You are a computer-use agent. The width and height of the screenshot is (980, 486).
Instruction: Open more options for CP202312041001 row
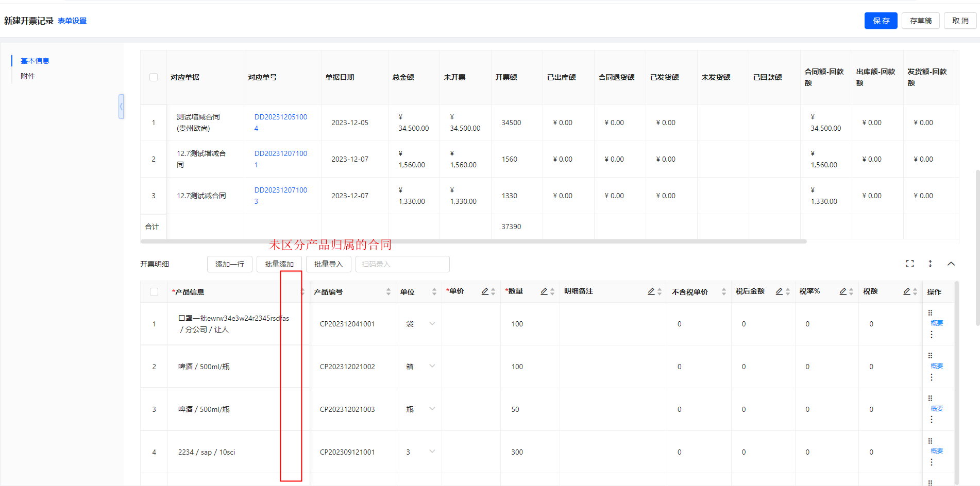pos(932,335)
